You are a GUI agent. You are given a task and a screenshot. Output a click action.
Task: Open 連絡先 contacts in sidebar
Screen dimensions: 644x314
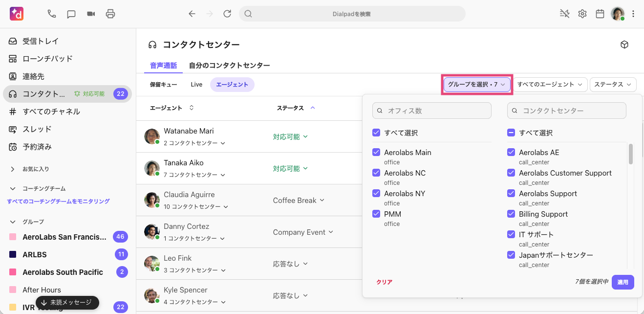67,76
